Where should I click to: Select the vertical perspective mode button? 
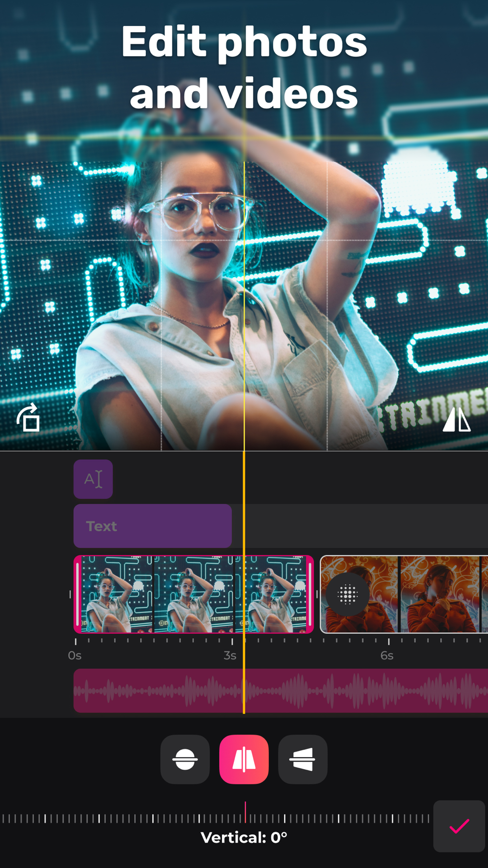coord(244,759)
